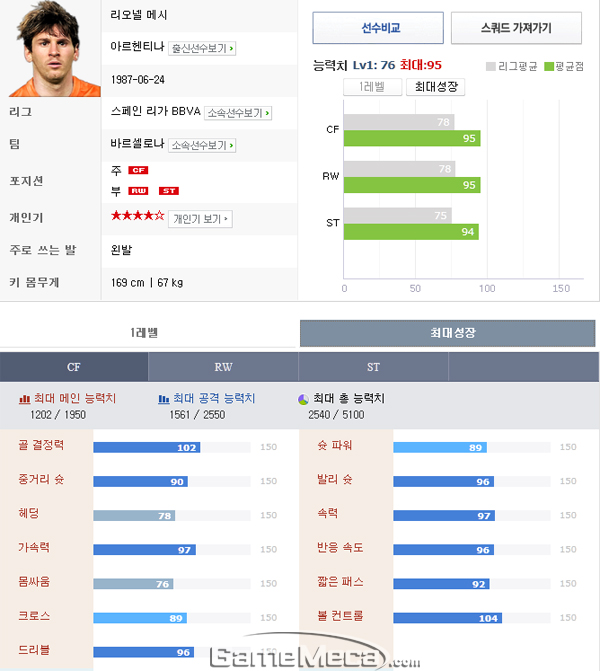Image resolution: width=600 pixels, height=671 pixels.
Task: Toggle the chart to 1레벨 view
Action: (372, 87)
